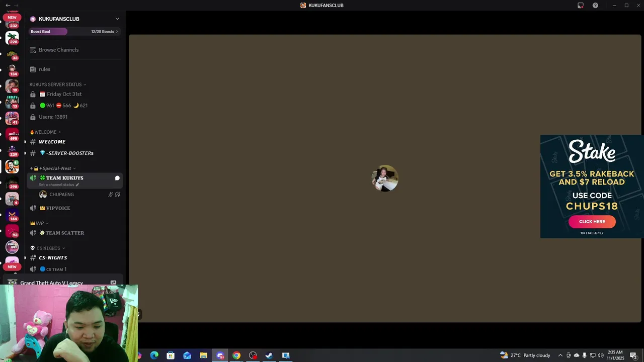Go back with the title bar arrow

[8, 6]
